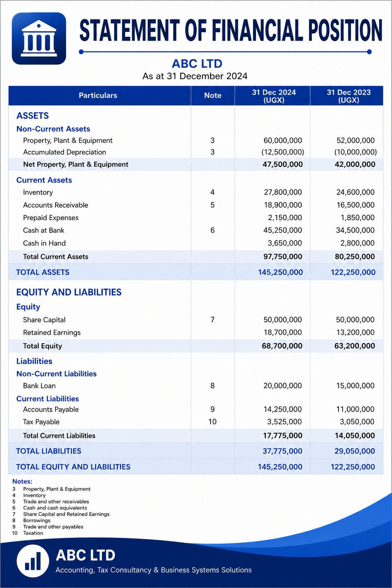Click the bar chart logo in footer

(x=33, y=561)
